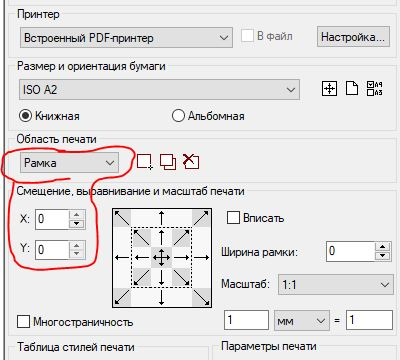Open the printer selection dropdown

click(126, 38)
